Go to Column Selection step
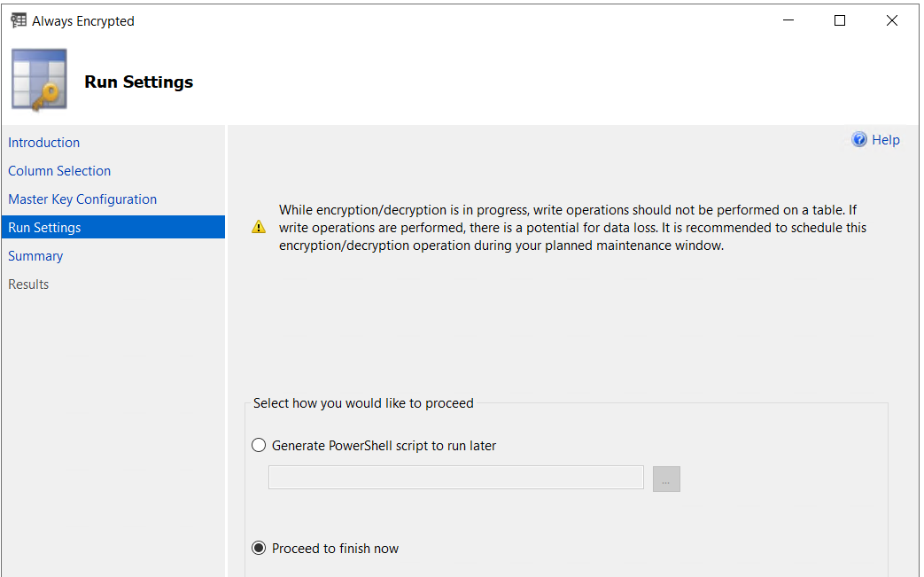 pos(59,171)
